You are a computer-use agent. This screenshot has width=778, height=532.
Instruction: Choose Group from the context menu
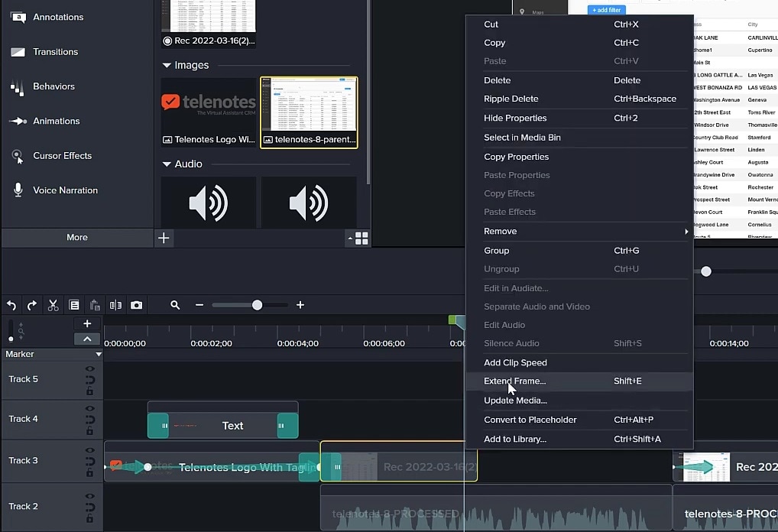tap(579, 251)
